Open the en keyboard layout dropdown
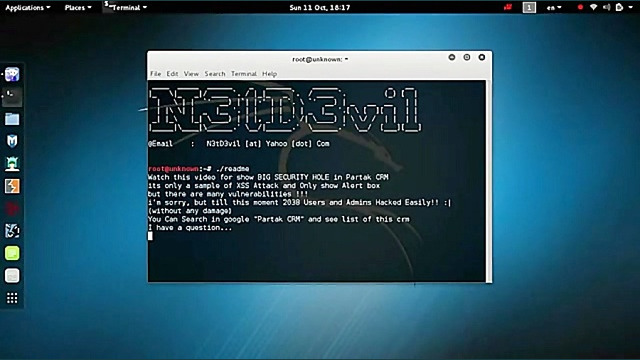Viewport: 640px width, 360px height. coord(554,7)
